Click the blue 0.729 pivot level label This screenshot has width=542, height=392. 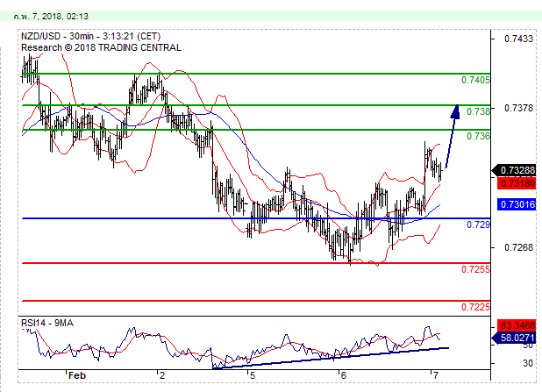coord(478,225)
